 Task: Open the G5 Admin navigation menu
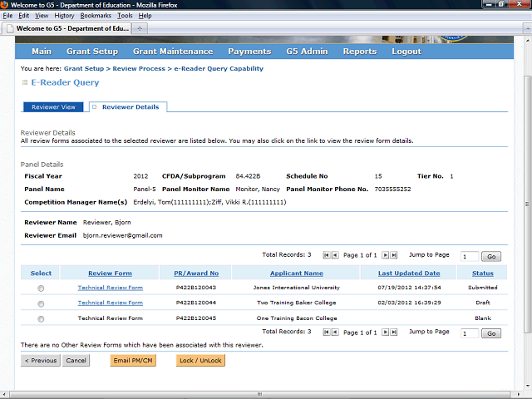pos(307,52)
